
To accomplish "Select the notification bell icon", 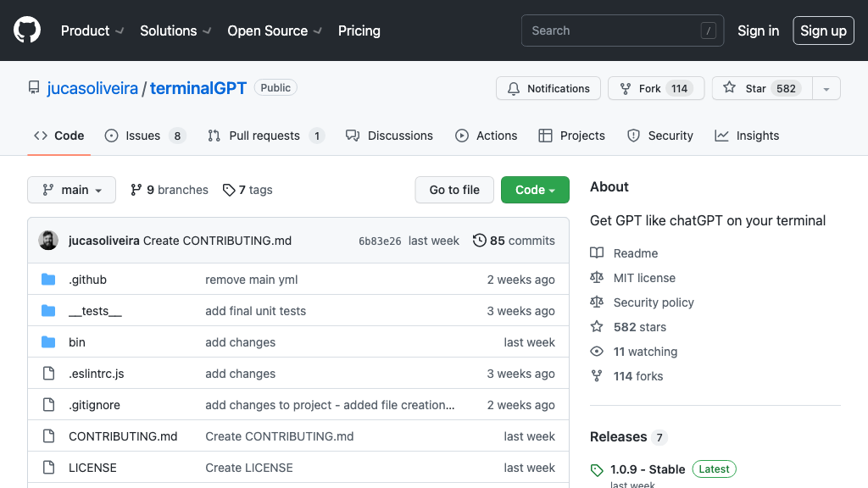I will click(513, 88).
